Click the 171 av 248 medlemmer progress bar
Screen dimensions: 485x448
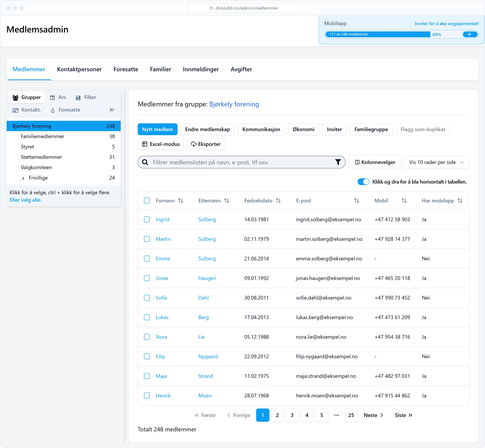pyautogui.click(x=378, y=34)
